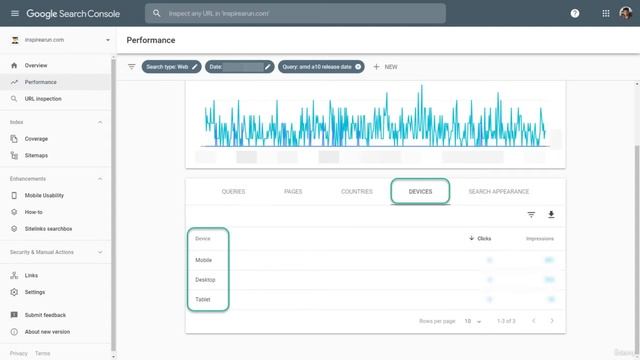Click the Submit feedback icon

(x=14, y=315)
